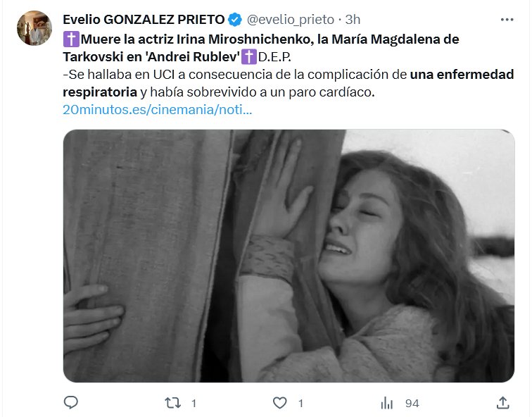
Task: Click the 94 views count
Action: point(412,404)
